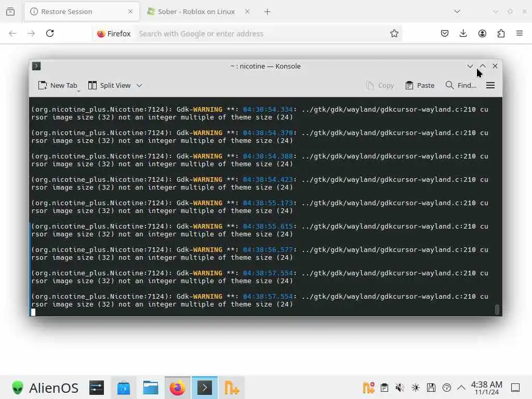The height and width of the screenshot is (399, 532).
Task: Click timestamp 04:38:56.577 in terminal
Action: pos(268,249)
